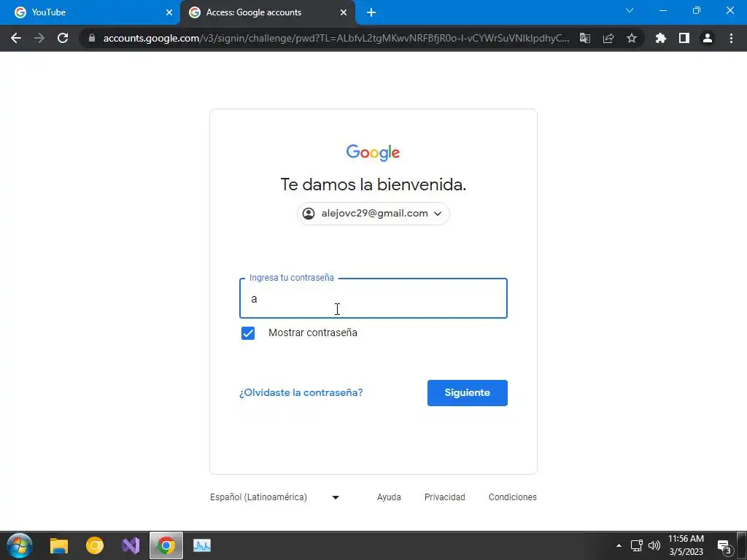The height and width of the screenshot is (560, 747).
Task: Open the translate page icon
Action: (585, 38)
